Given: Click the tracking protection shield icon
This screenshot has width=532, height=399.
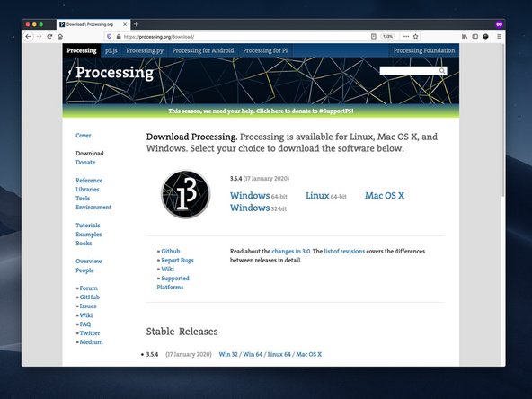Looking at the screenshot, I should tap(109, 36).
